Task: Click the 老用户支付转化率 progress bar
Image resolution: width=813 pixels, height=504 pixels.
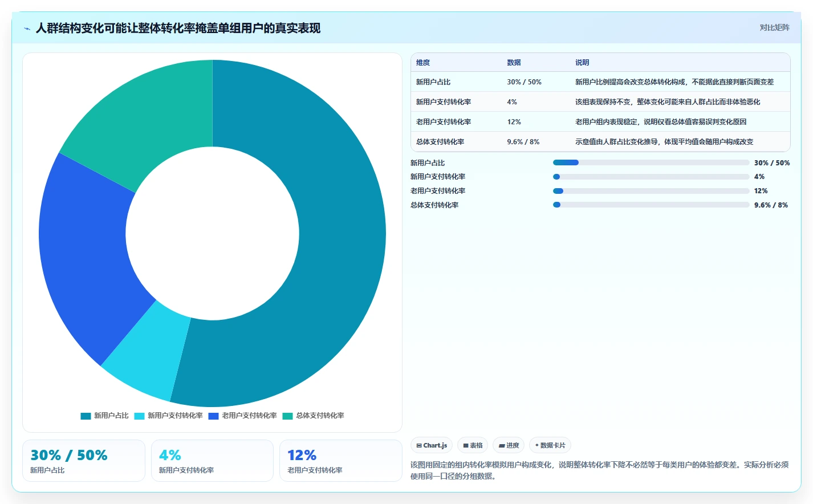Action: [651, 191]
